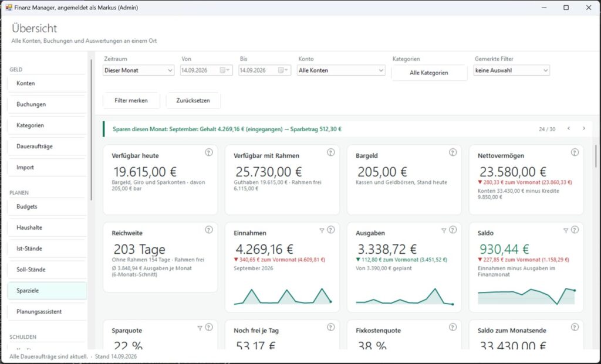This screenshot has width=601, height=364.
Task: Open help for Verfügbar mit Rahmen card
Action: pos(330,152)
